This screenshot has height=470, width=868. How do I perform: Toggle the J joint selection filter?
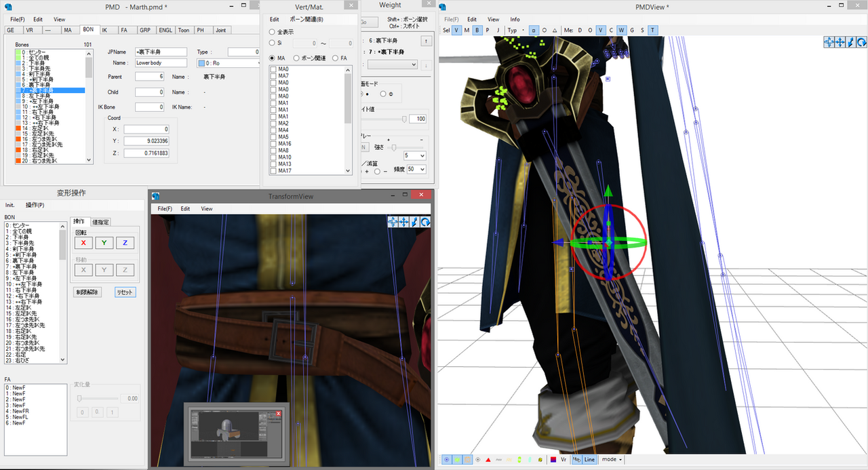coord(498,30)
